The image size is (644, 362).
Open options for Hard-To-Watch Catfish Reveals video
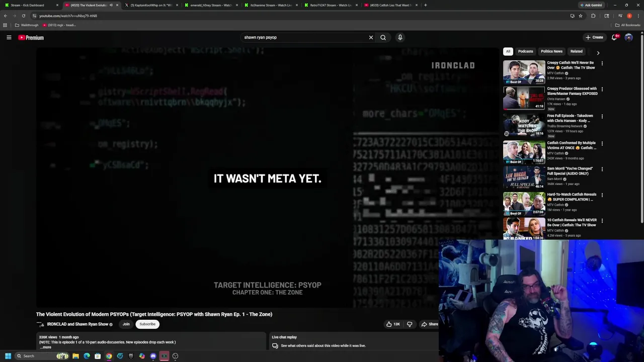tap(602, 195)
